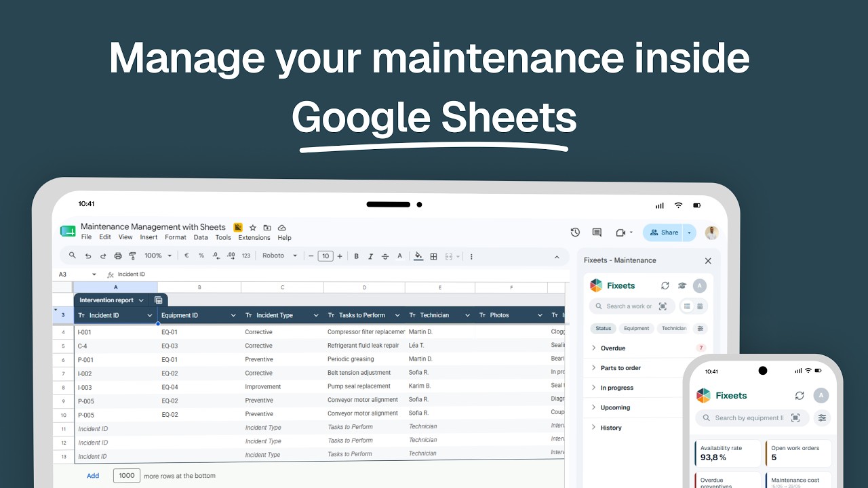Screen dimensions: 868x488
Task: Open the Format menu
Action: [x=176, y=237]
